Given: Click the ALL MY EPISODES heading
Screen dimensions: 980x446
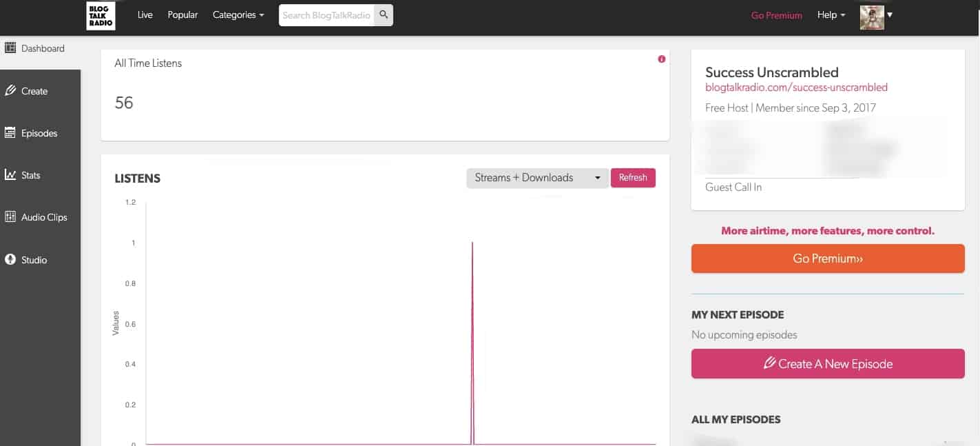Looking at the screenshot, I should [x=736, y=419].
